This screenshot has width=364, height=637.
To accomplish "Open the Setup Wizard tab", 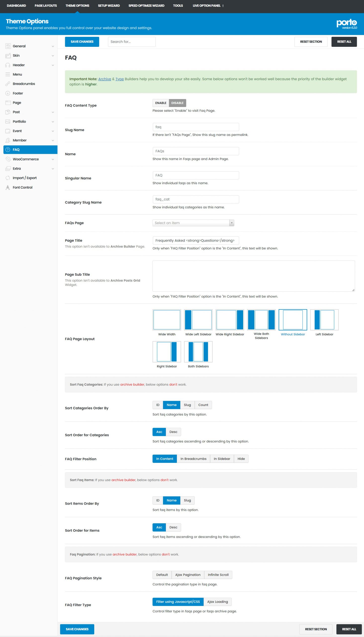I will pos(109,5).
